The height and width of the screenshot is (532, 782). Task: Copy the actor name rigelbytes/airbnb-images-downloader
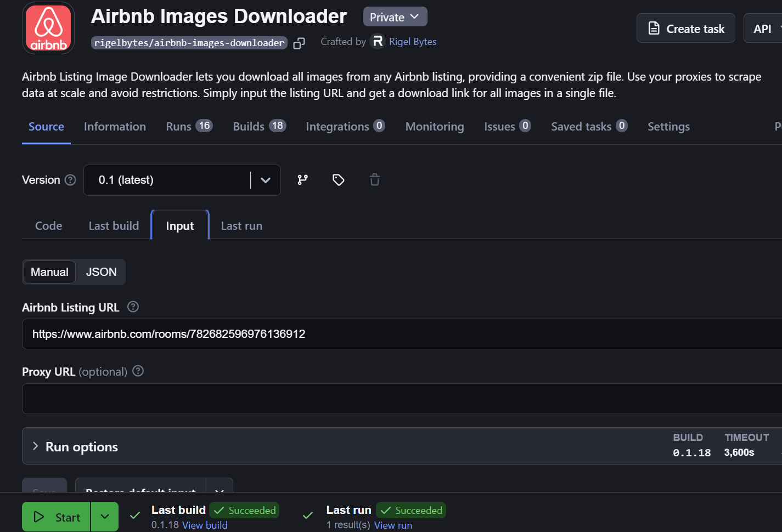click(299, 43)
